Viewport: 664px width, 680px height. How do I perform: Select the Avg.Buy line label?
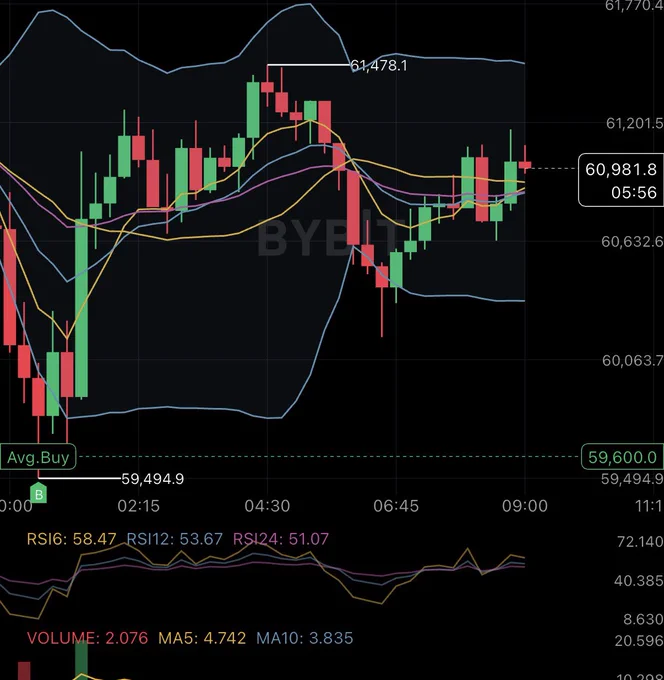point(38,457)
